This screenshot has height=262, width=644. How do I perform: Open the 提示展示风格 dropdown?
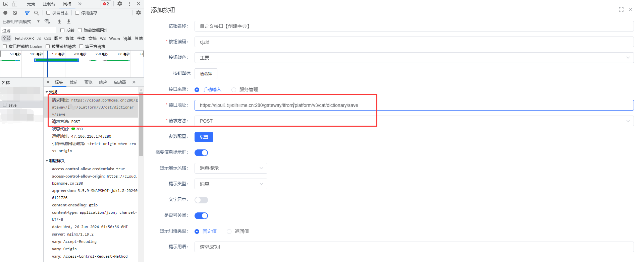pos(231,168)
